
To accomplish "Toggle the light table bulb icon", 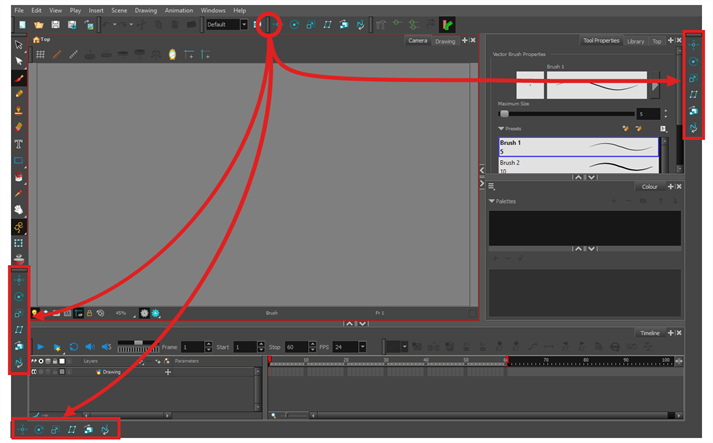I will [36, 313].
